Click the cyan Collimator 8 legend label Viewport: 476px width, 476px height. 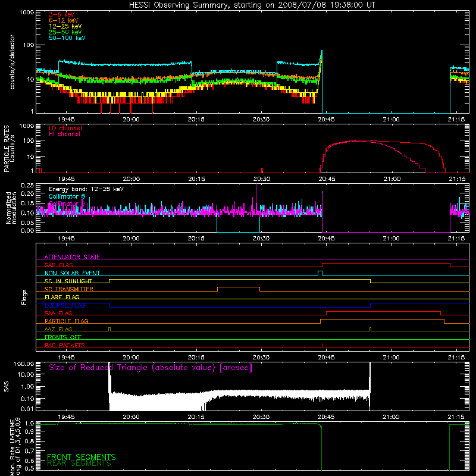(67, 196)
